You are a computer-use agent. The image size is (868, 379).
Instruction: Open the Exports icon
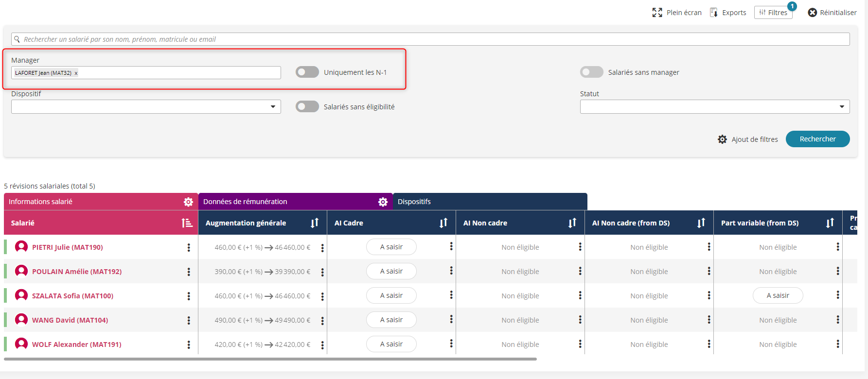click(714, 13)
